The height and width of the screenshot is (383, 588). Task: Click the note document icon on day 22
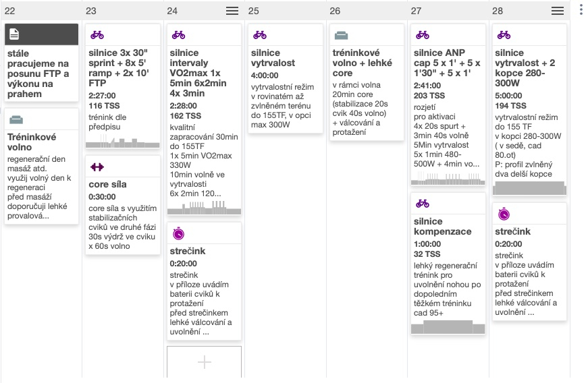tap(14, 34)
